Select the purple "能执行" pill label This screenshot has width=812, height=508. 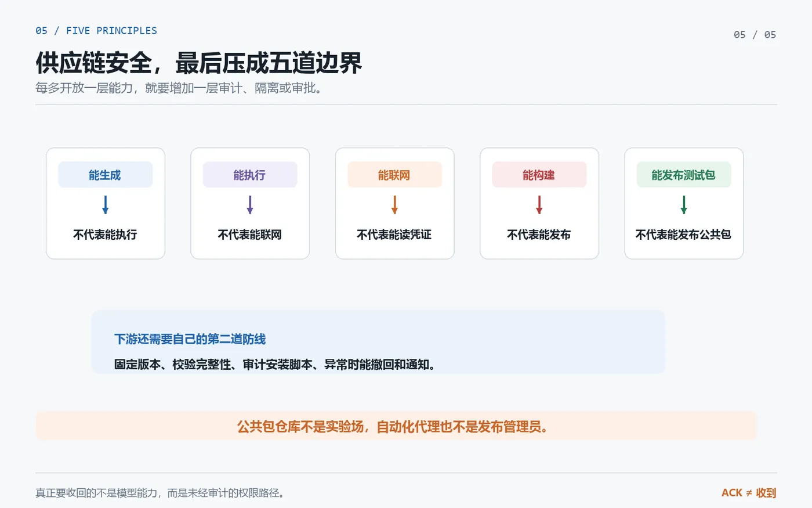pyautogui.click(x=250, y=175)
